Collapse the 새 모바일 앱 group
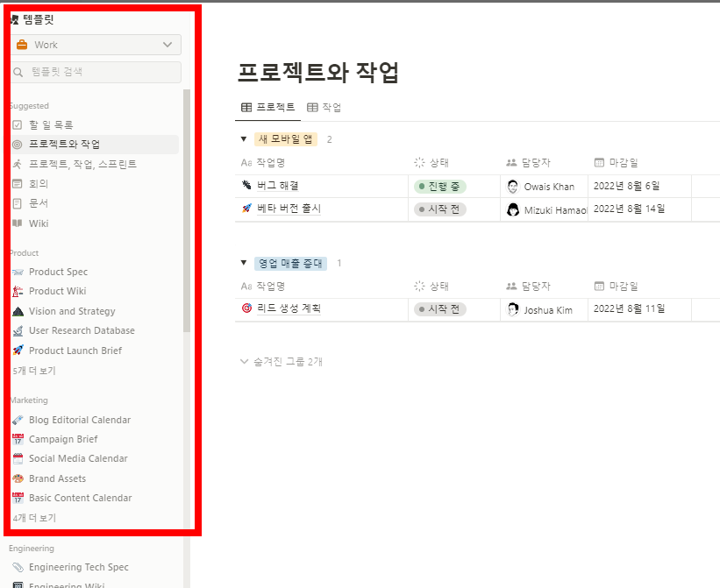 246,138
